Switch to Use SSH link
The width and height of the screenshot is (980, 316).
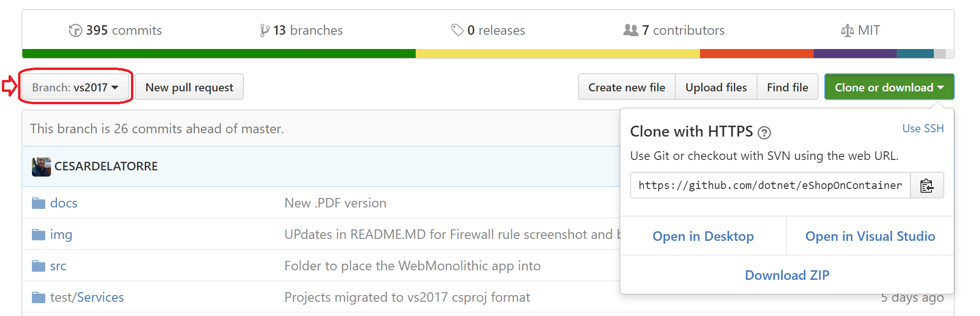922,128
